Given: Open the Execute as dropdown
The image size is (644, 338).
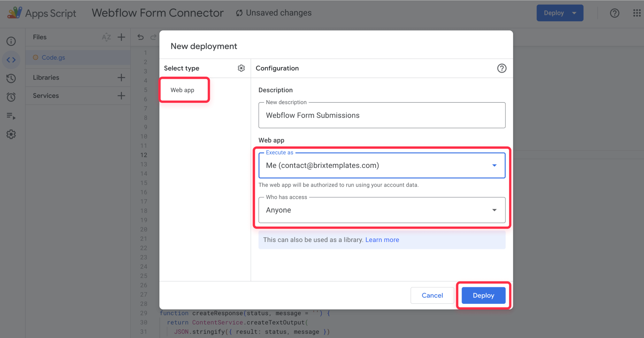Looking at the screenshot, I should (382, 165).
